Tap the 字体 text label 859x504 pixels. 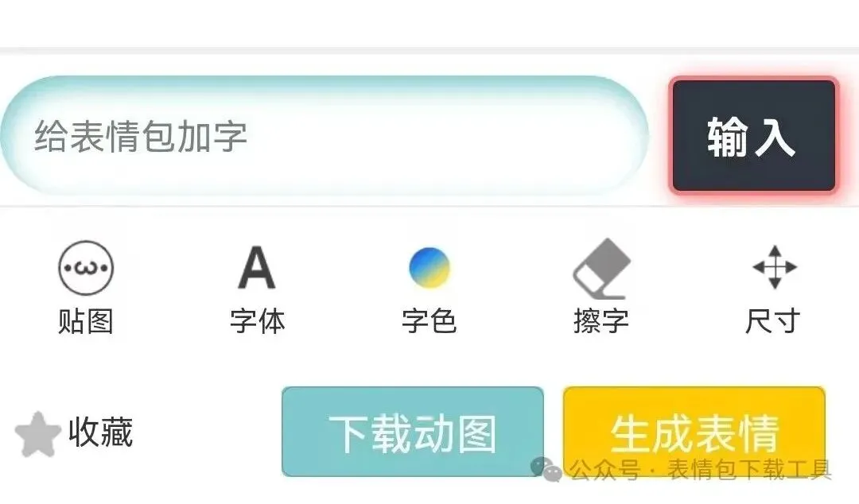[x=258, y=321]
